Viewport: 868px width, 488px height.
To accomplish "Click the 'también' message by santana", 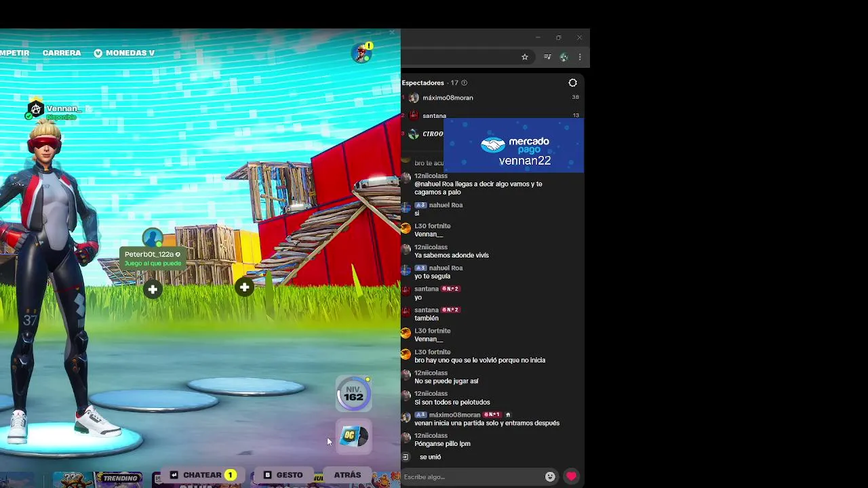I will coord(427,318).
